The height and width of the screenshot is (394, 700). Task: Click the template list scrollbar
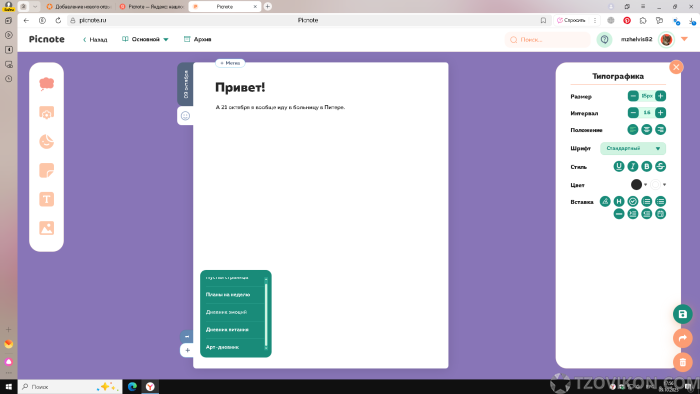(266, 314)
